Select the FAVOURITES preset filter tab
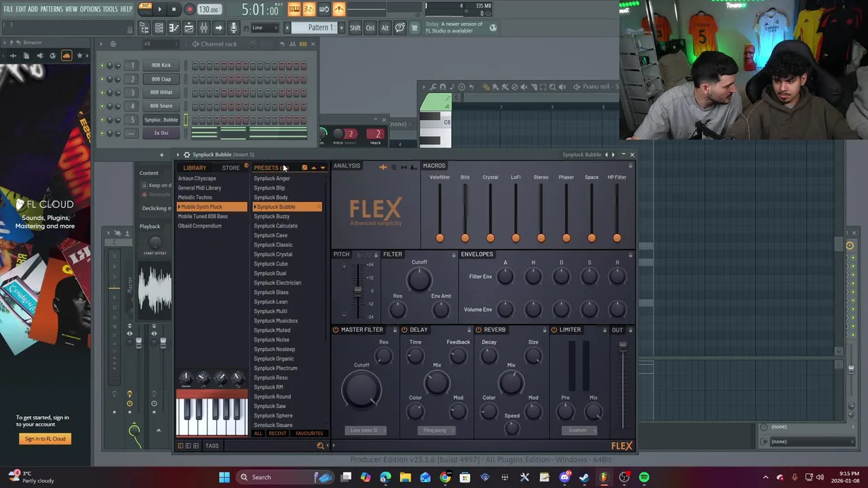This screenshot has width=868, height=488. click(309, 434)
